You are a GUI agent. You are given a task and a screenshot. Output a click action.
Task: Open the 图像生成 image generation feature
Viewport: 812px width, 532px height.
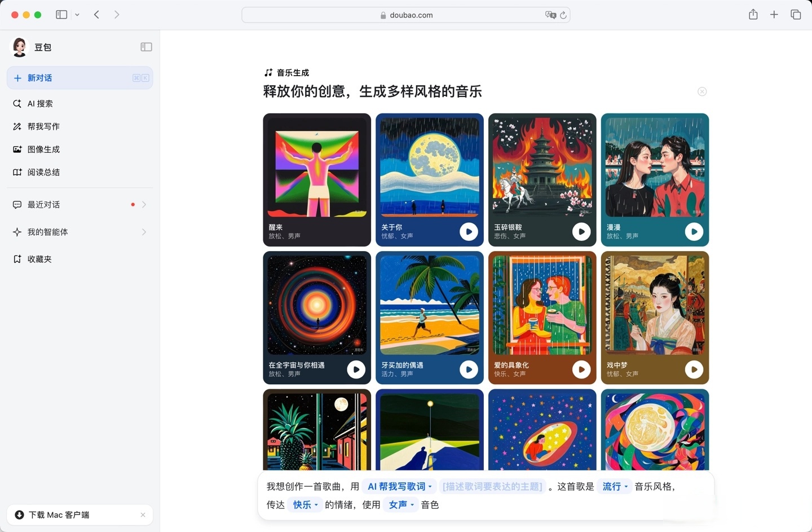point(42,149)
